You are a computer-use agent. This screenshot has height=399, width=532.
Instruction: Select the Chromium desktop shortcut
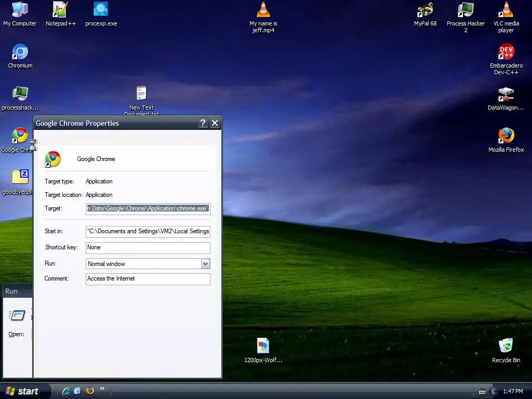pos(20,56)
